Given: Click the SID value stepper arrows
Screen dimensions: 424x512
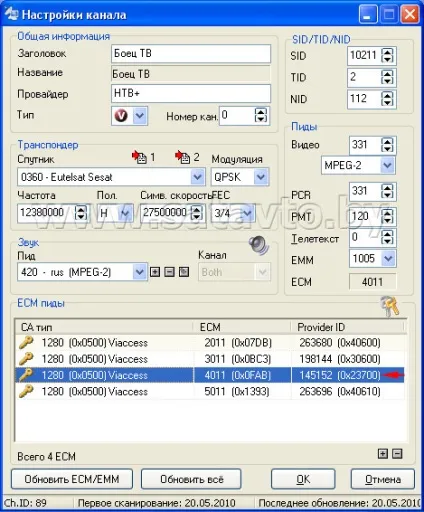Looking at the screenshot, I should click(387, 55).
